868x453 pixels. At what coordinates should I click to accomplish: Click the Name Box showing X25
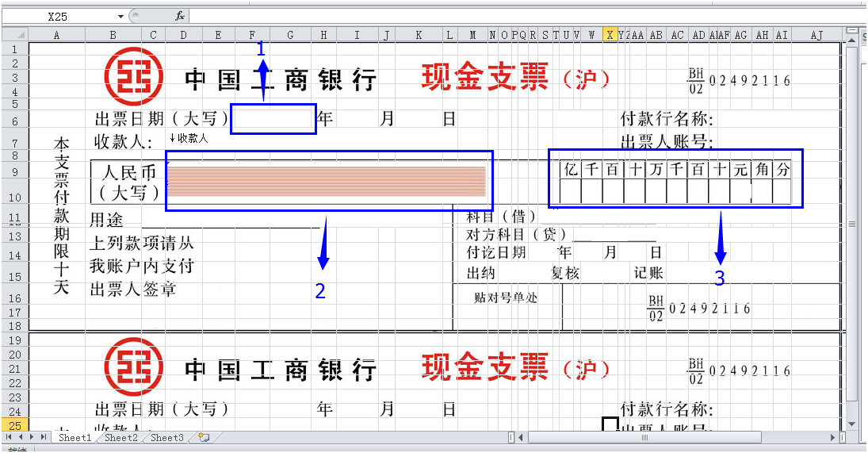59,17
